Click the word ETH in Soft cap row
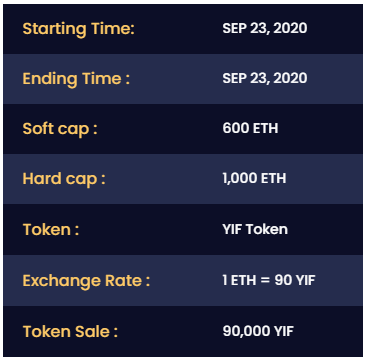 coord(266,128)
